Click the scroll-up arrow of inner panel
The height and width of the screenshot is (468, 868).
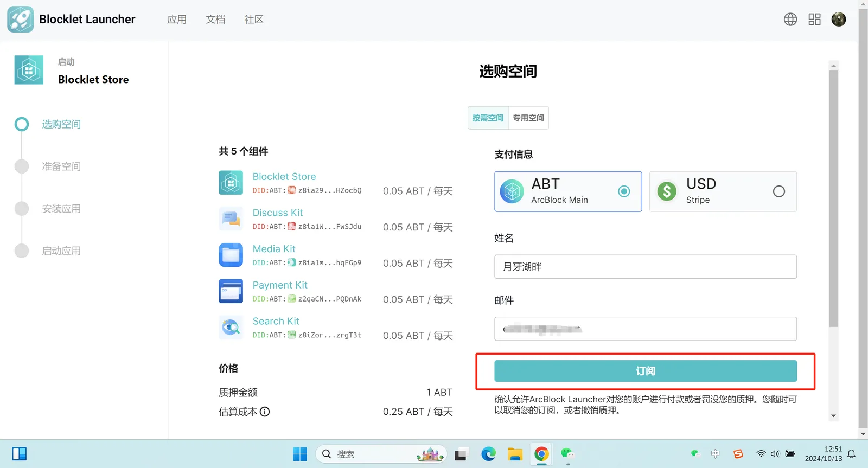click(833, 66)
